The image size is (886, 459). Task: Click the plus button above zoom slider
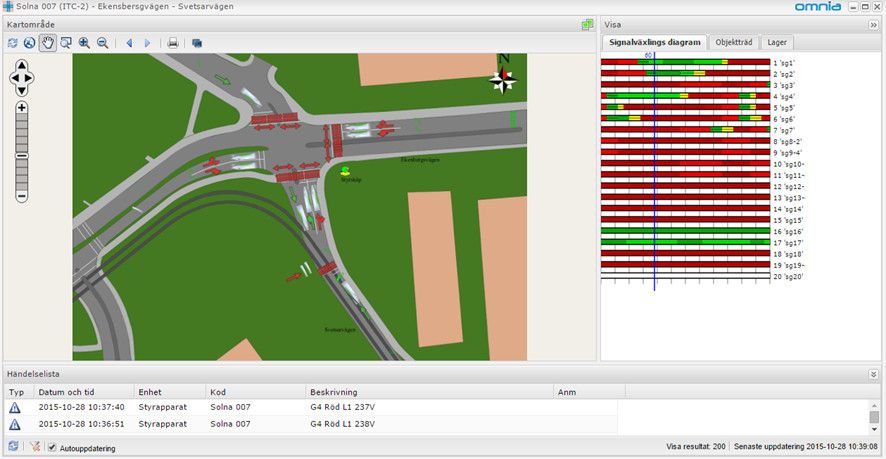tap(21, 107)
